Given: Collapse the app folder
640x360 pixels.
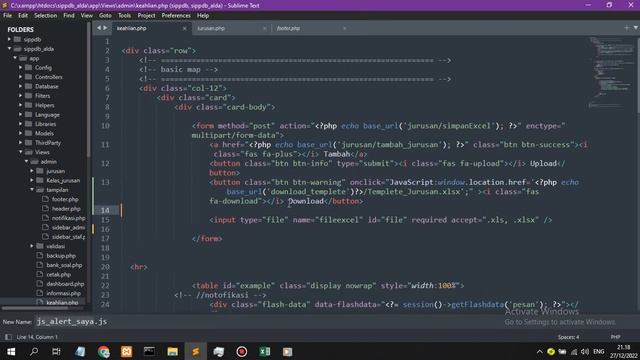Looking at the screenshot, I should tap(15, 58).
